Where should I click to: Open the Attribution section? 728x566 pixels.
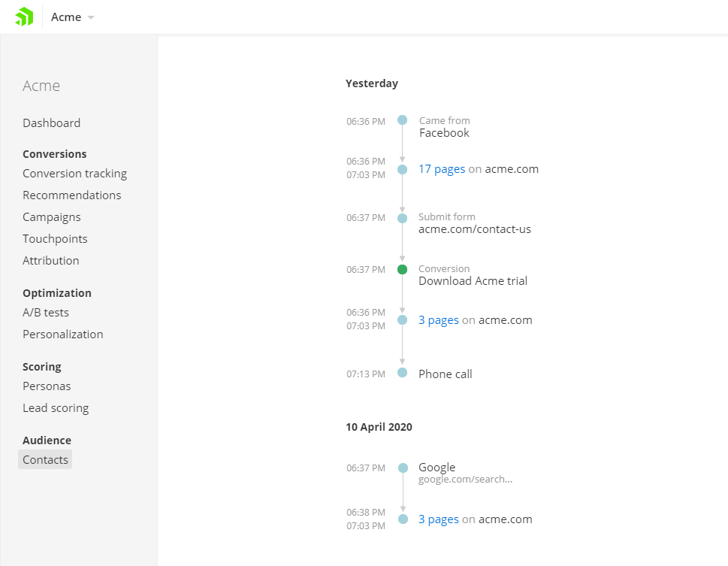[50, 260]
